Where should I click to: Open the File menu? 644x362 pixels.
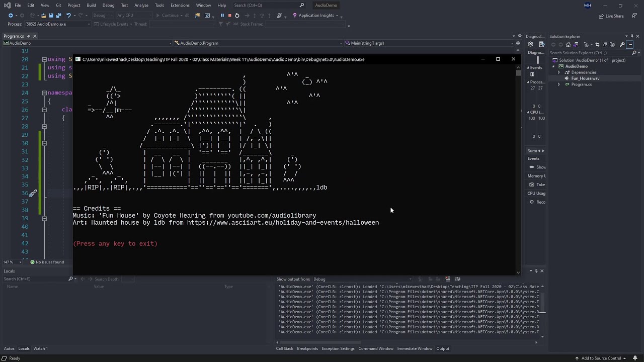click(x=18, y=5)
